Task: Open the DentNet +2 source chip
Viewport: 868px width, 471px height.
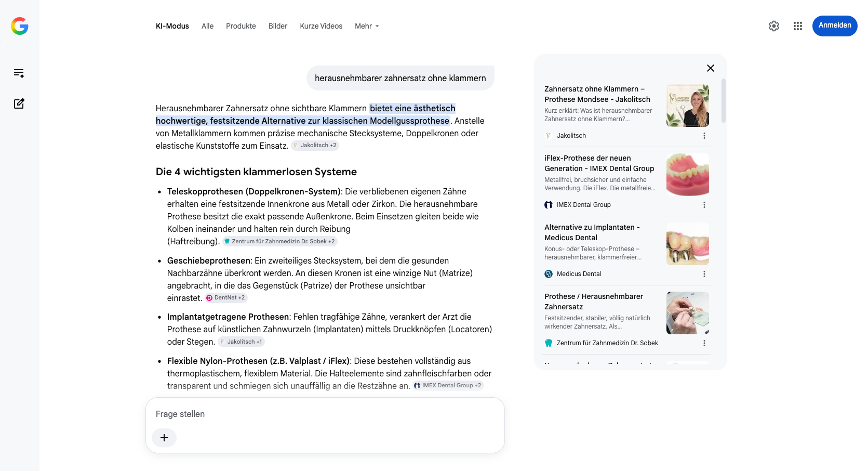Action: tap(226, 298)
